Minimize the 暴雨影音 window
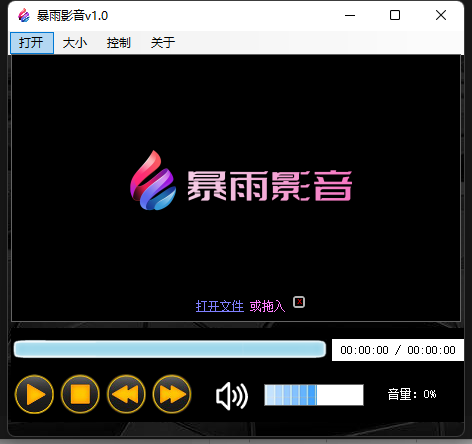 tap(350, 15)
